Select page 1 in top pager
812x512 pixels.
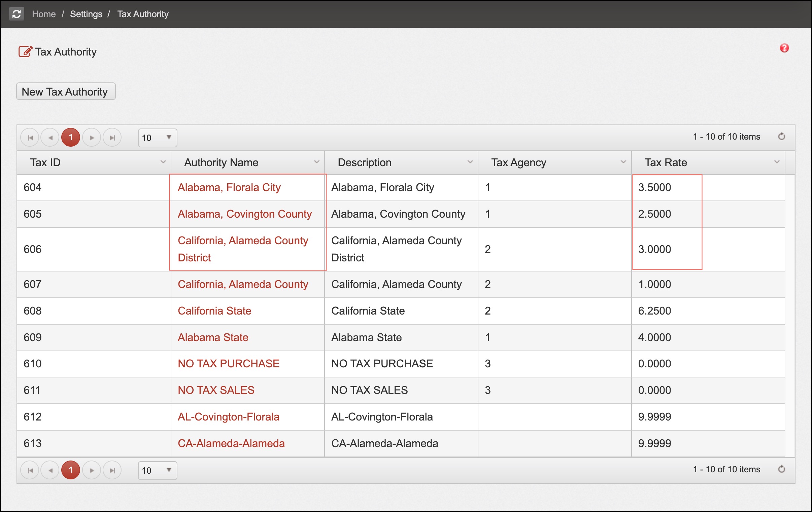[x=71, y=138]
